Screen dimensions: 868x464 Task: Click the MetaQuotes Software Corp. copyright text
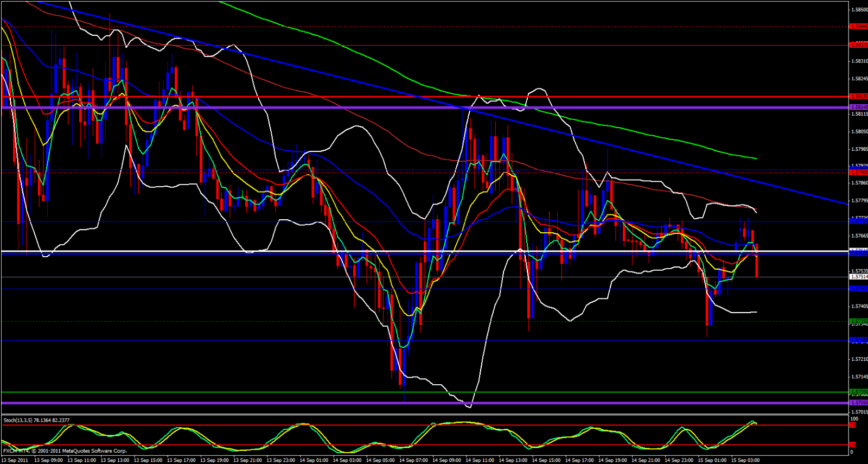(94, 451)
